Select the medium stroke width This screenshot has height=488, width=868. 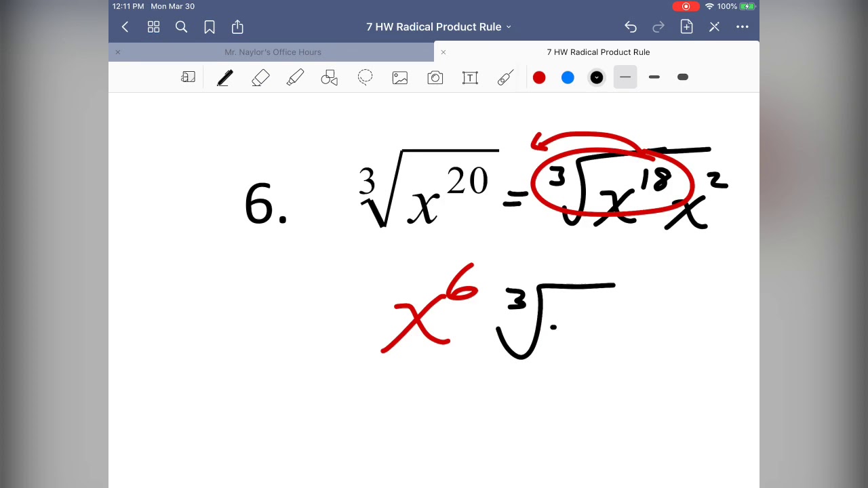click(654, 77)
